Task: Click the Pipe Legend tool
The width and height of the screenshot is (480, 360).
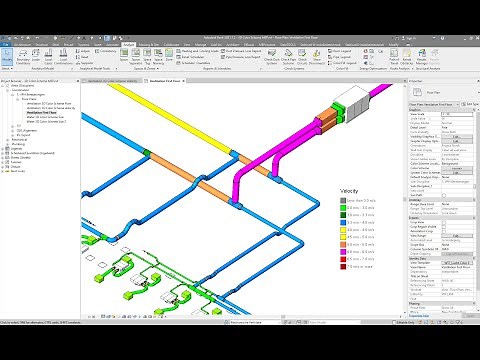Action: [339, 57]
